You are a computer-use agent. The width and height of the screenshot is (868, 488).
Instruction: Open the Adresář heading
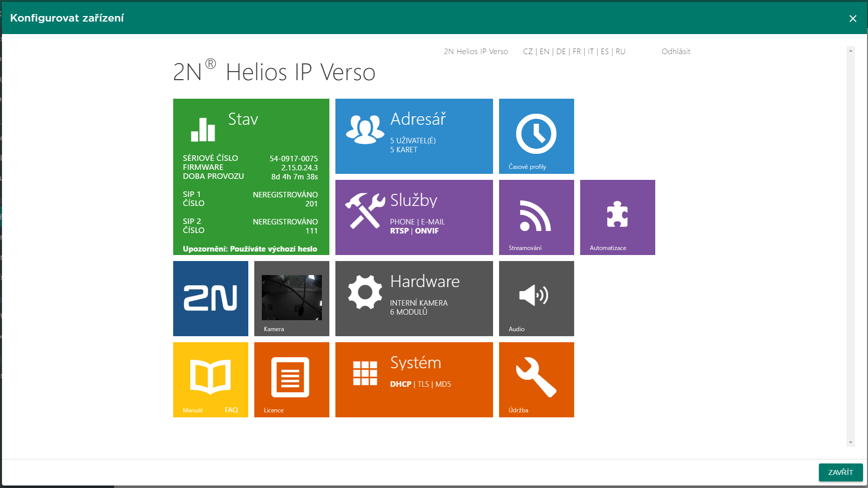click(x=418, y=119)
